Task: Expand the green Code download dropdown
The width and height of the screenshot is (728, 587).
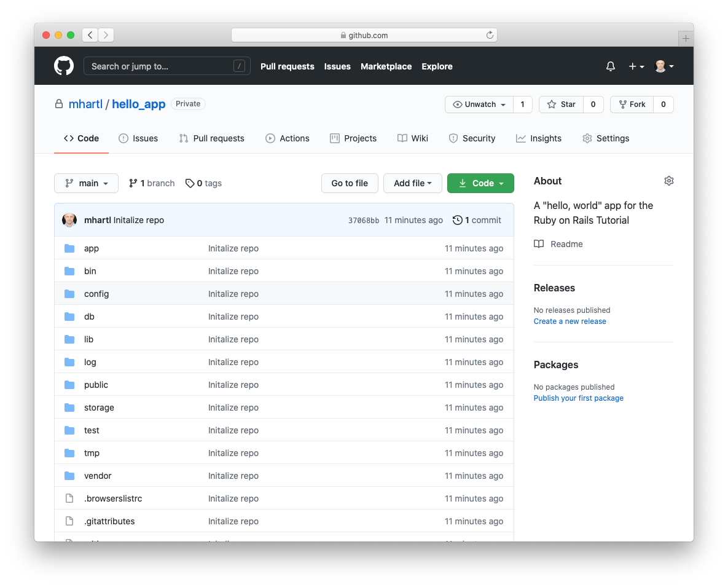Action: 480,183
